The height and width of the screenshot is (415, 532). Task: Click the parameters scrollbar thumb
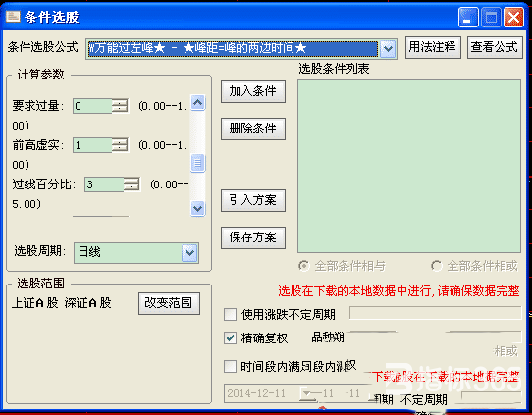click(198, 163)
